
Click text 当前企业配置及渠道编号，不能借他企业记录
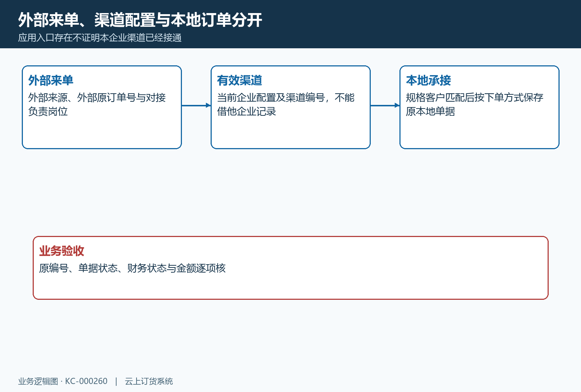[x=286, y=104]
